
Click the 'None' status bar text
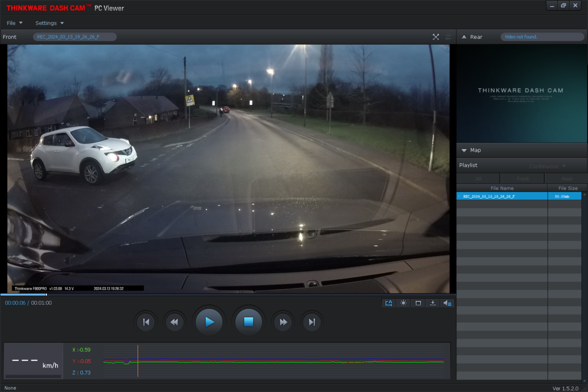tap(10, 388)
